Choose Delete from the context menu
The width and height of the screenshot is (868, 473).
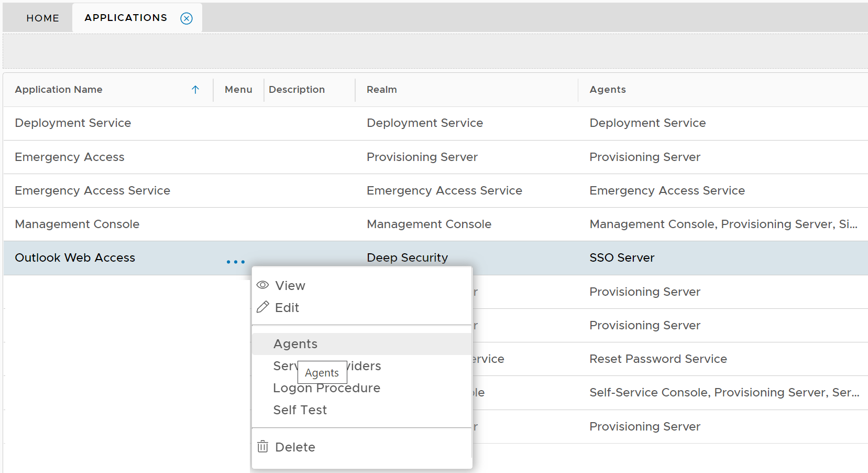(294, 446)
